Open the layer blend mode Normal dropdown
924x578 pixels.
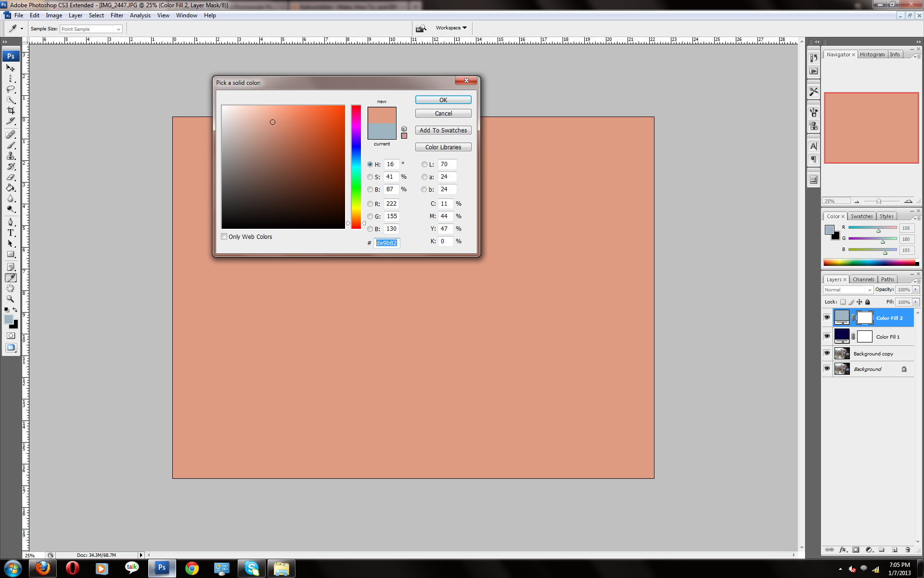coord(847,289)
